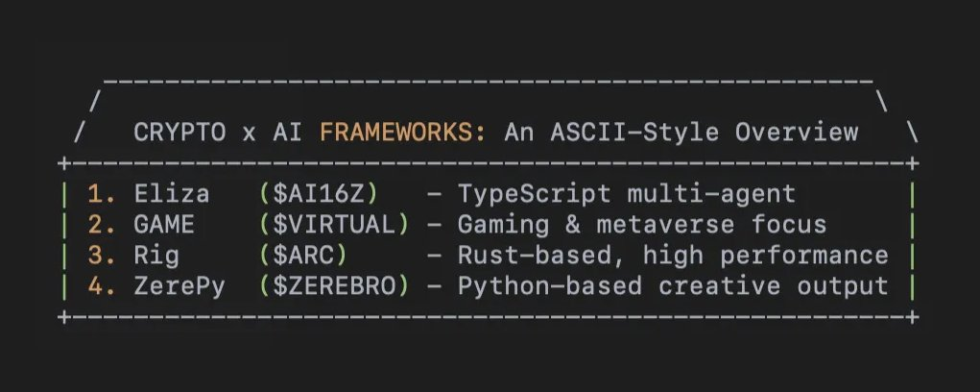Select the Rig framework name

[x=150, y=256]
